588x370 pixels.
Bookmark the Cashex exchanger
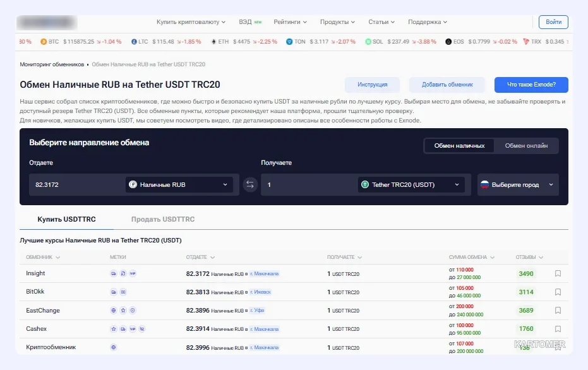[x=558, y=329]
